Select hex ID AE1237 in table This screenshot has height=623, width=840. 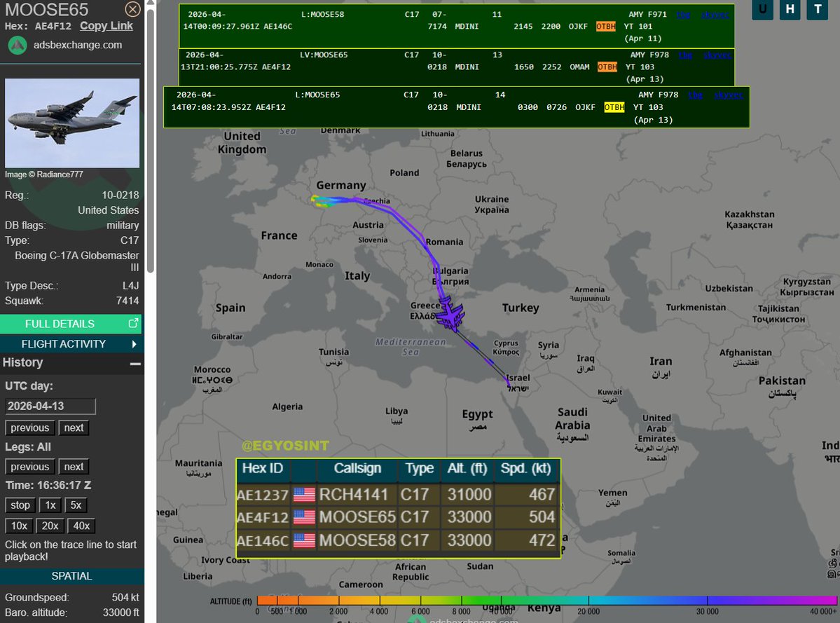263,495
